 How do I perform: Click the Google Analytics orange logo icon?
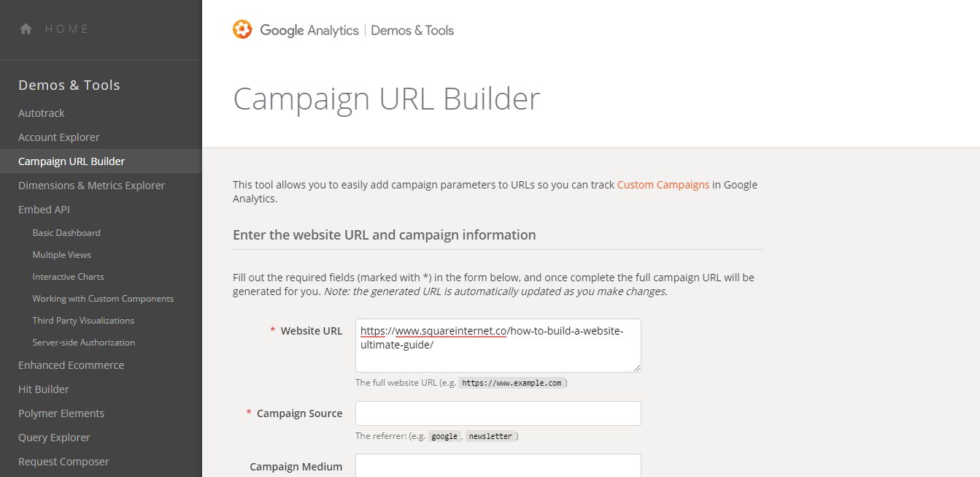(242, 30)
